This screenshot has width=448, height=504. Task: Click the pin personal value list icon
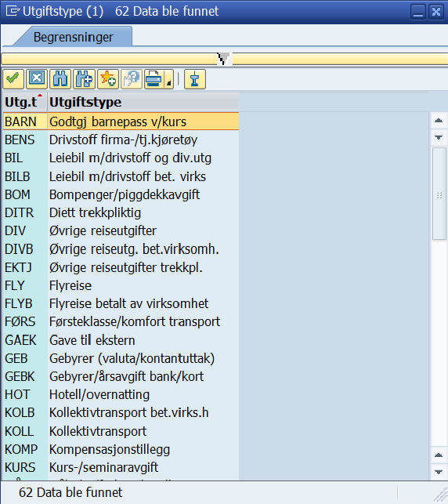[x=194, y=78]
